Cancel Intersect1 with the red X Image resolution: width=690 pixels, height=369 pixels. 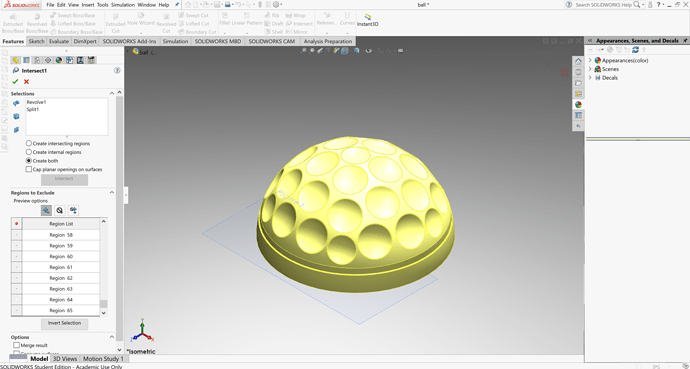tap(26, 81)
